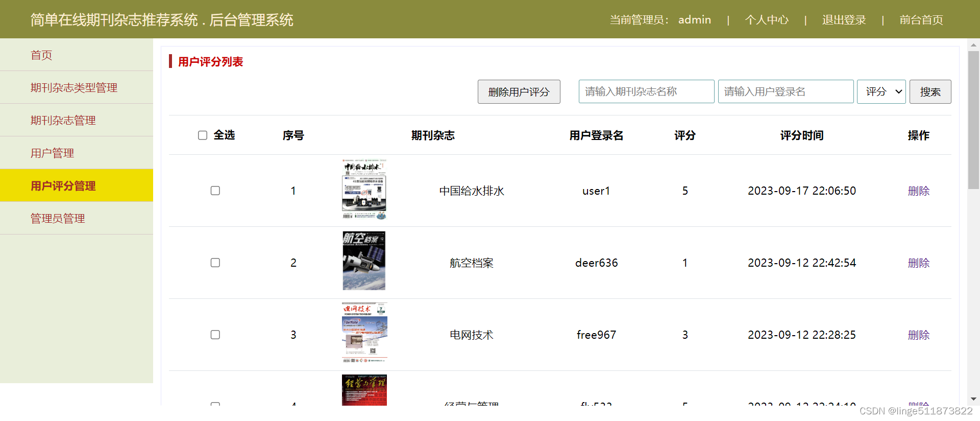Focus the 请输入用户登录名 input field

[786, 91]
